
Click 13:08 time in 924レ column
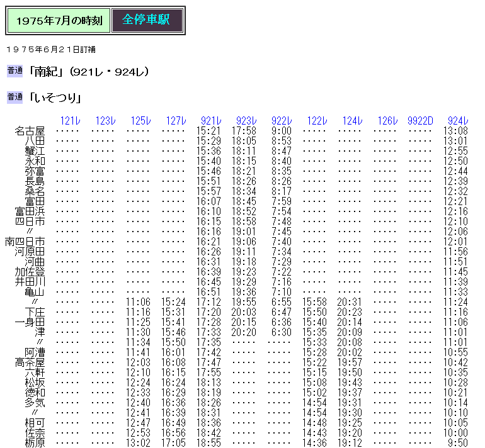coord(455,131)
